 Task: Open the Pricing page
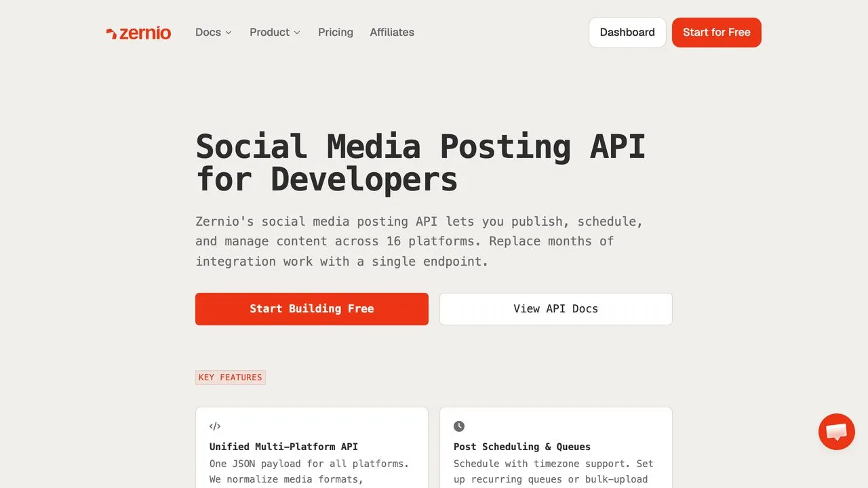(336, 33)
